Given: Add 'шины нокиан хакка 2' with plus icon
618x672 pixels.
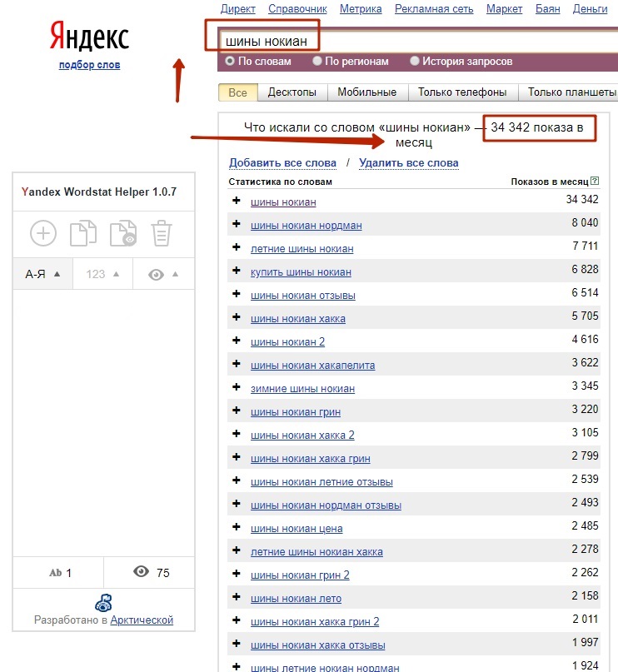Looking at the screenshot, I should pos(237,434).
